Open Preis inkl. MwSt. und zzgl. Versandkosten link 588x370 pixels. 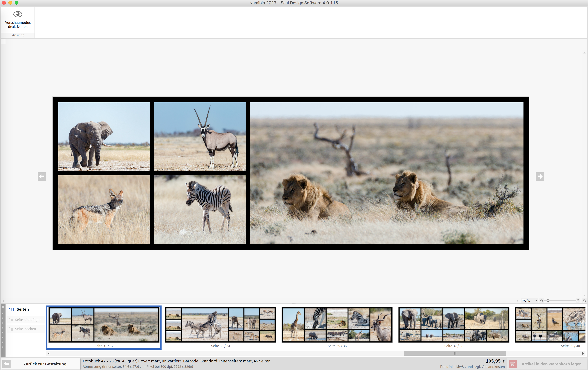click(472, 367)
